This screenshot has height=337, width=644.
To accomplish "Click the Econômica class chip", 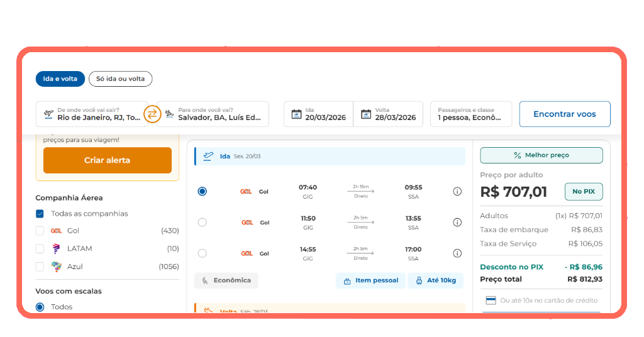I will [x=226, y=280].
